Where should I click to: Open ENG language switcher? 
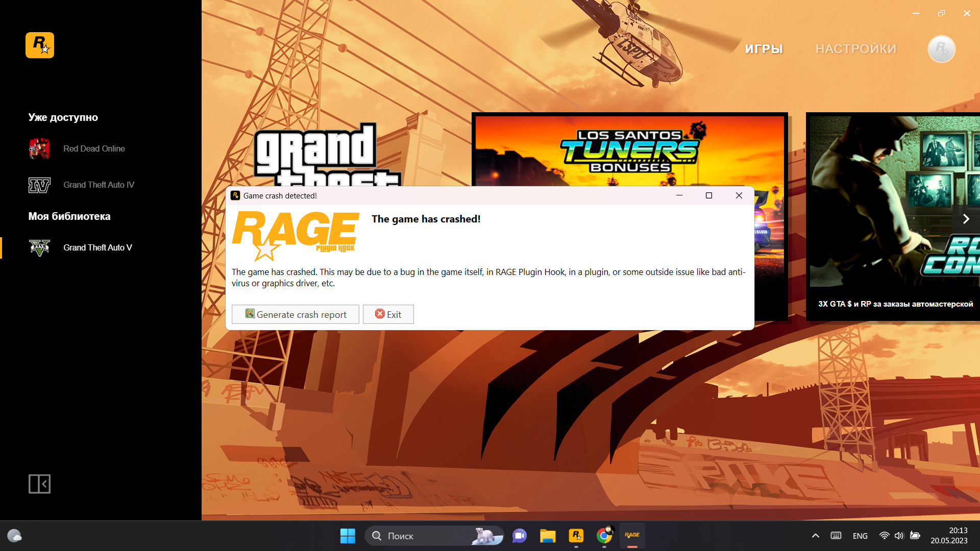[860, 536]
